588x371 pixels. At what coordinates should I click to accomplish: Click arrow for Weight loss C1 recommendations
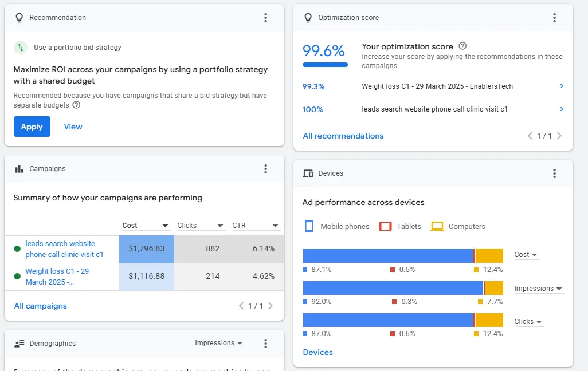pyautogui.click(x=560, y=86)
